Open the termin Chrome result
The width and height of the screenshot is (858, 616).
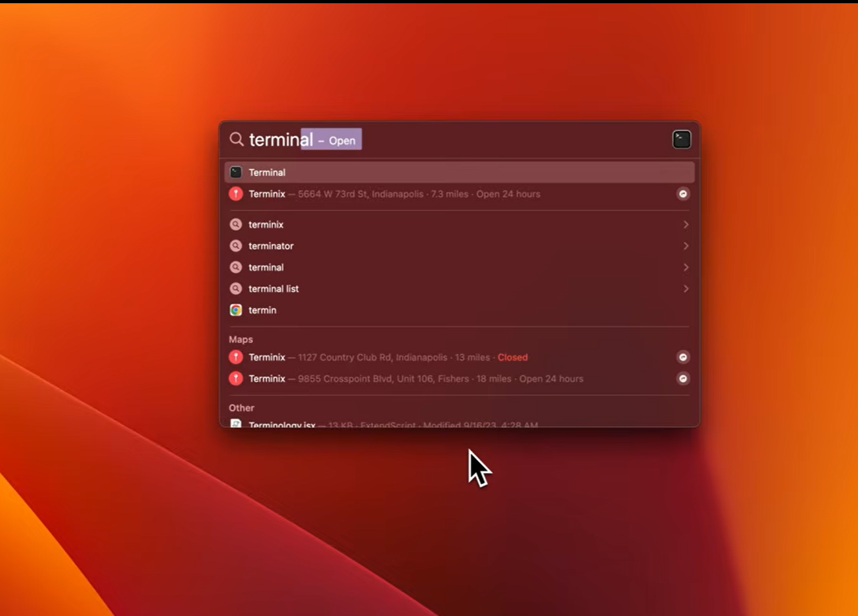coord(459,310)
